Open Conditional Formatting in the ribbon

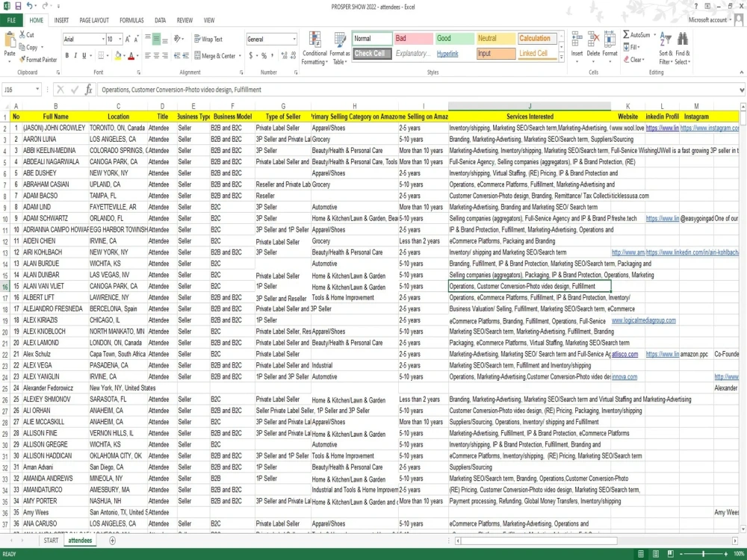tap(314, 48)
